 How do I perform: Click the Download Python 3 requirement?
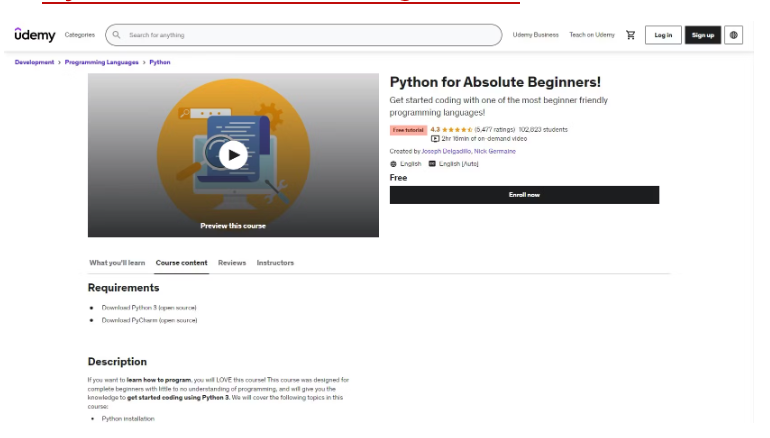(x=149, y=308)
